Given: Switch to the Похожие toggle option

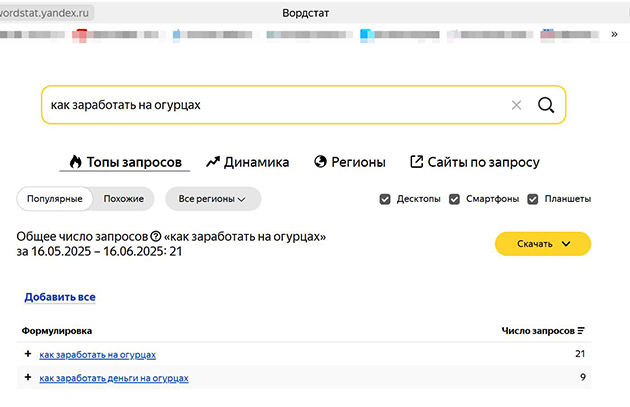Looking at the screenshot, I should click(124, 199).
